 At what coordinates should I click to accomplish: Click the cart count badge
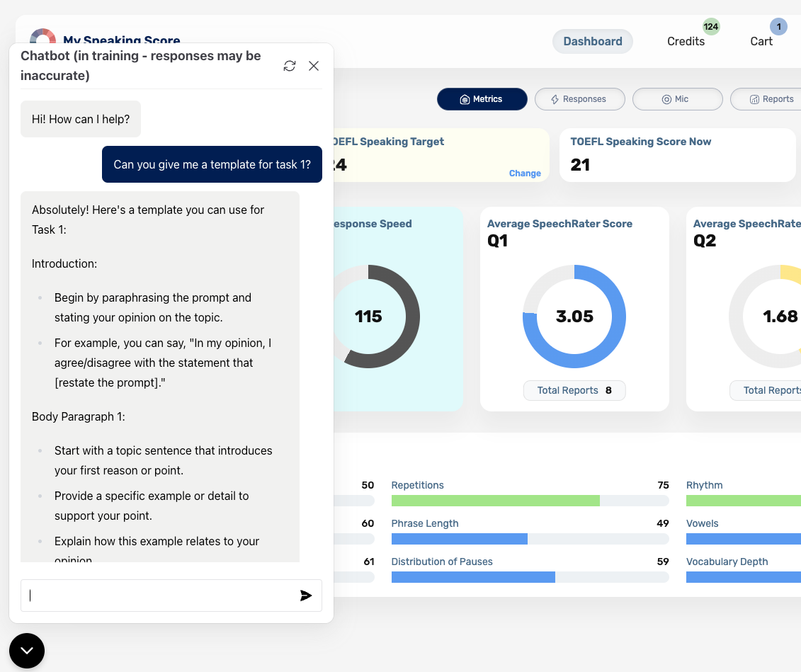click(778, 26)
